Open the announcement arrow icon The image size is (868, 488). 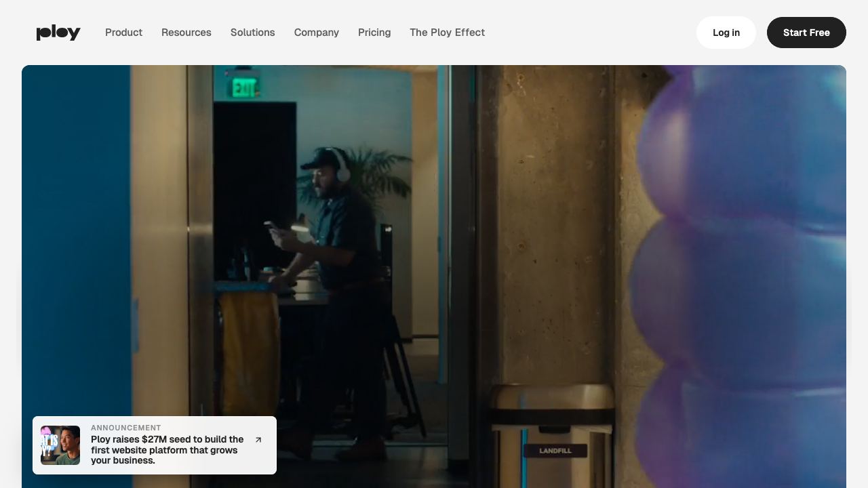[258, 440]
